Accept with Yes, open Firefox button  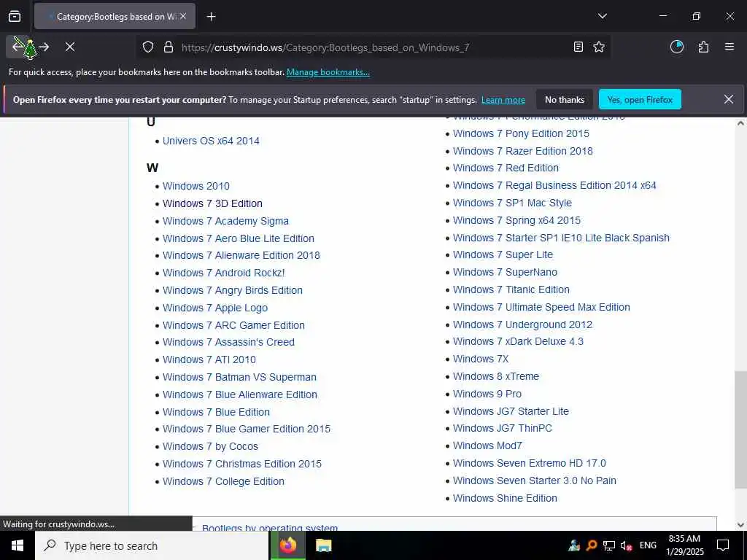[640, 99]
